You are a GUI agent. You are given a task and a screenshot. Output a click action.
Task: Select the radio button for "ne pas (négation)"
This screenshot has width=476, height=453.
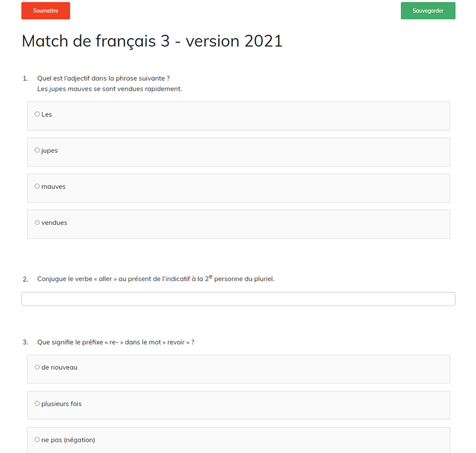click(37, 439)
